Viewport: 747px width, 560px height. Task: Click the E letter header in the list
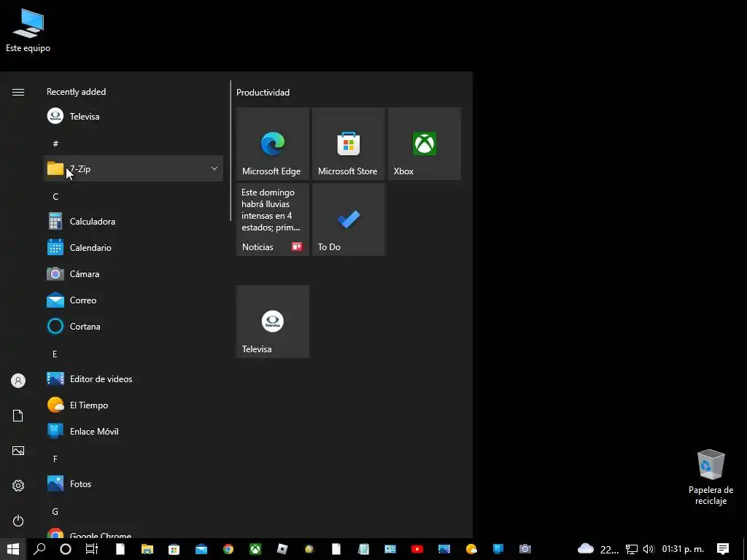click(x=55, y=354)
